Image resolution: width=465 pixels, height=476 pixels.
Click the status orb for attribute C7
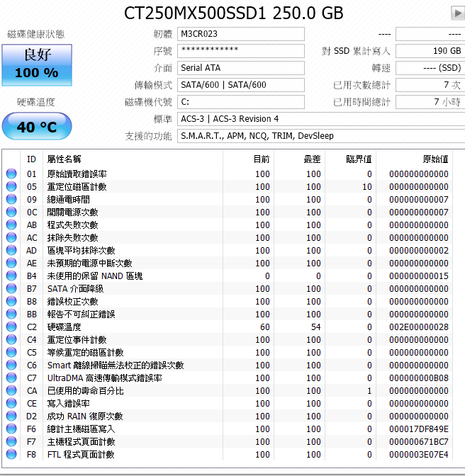coord(11,378)
